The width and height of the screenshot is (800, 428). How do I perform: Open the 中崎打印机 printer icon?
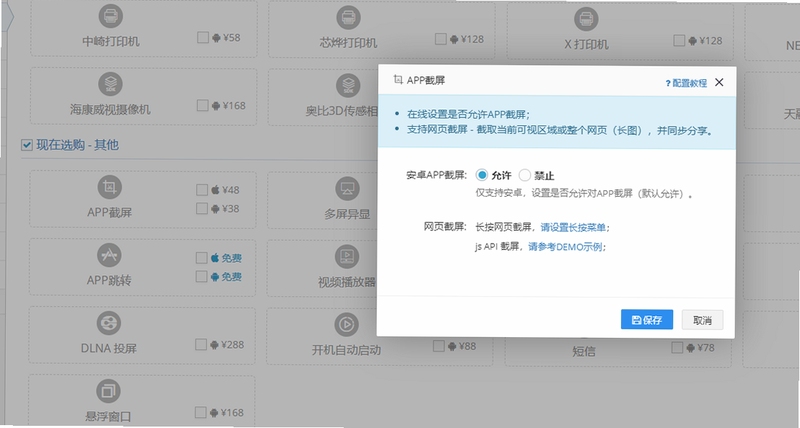pyautogui.click(x=111, y=16)
